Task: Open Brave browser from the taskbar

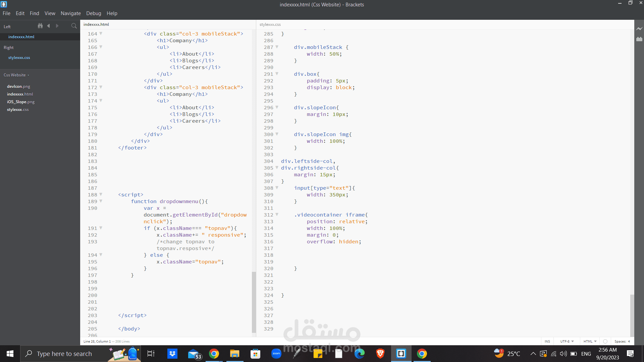Action: (x=380, y=354)
